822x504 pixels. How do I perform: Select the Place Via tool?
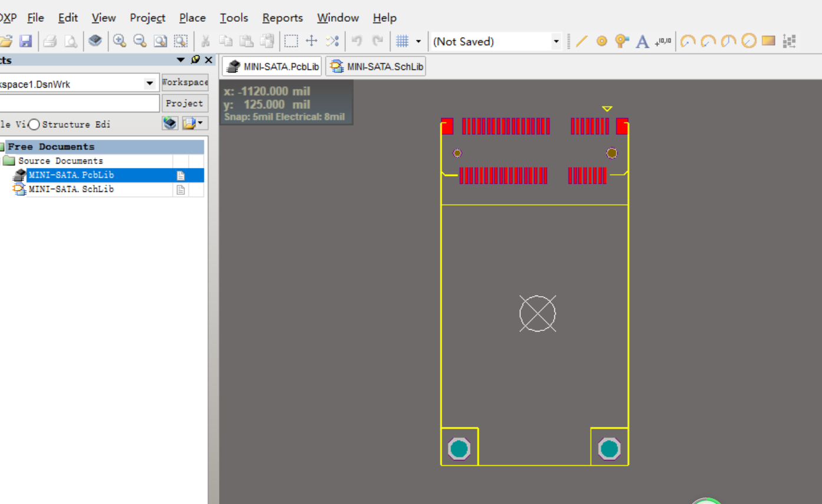pos(622,41)
